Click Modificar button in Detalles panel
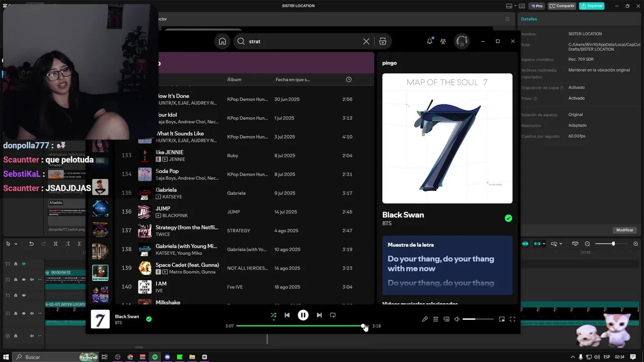The width and height of the screenshot is (644, 362). point(625,230)
